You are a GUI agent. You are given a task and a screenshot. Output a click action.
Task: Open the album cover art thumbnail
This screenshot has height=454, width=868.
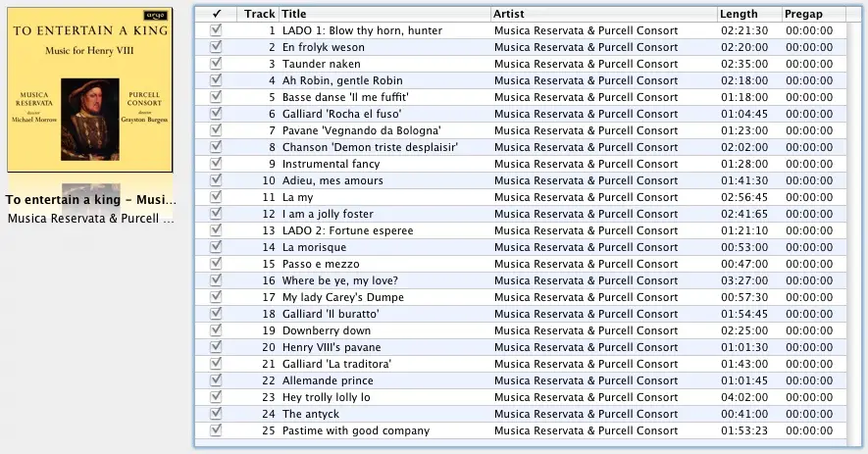(x=90, y=89)
